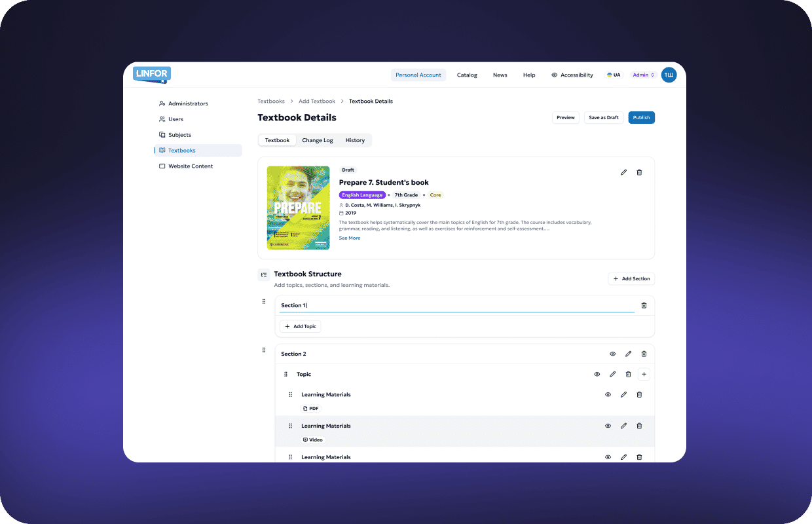The height and width of the screenshot is (524, 812).
Task: Open the UA language selector
Action: [614, 75]
